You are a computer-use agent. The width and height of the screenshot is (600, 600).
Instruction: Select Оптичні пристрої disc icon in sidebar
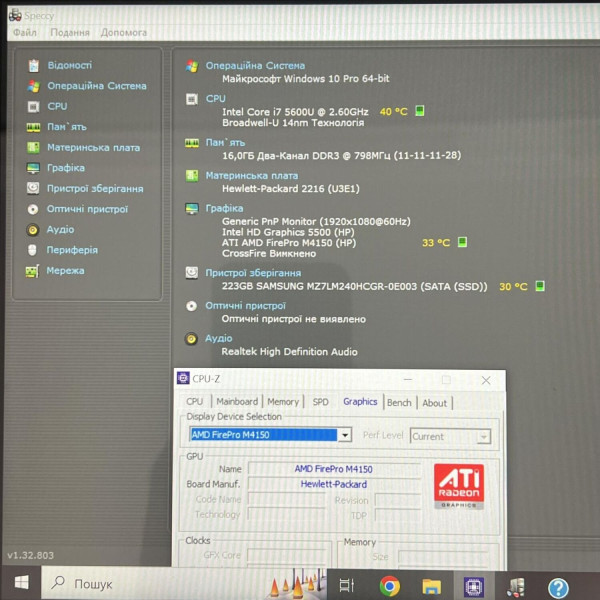pyautogui.click(x=33, y=209)
